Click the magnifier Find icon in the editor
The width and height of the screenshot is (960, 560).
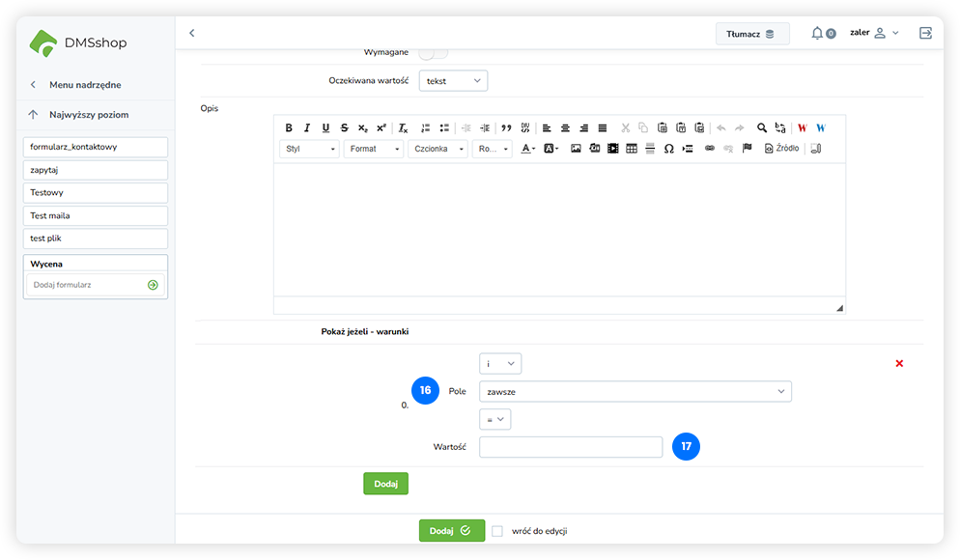point(762,127)
